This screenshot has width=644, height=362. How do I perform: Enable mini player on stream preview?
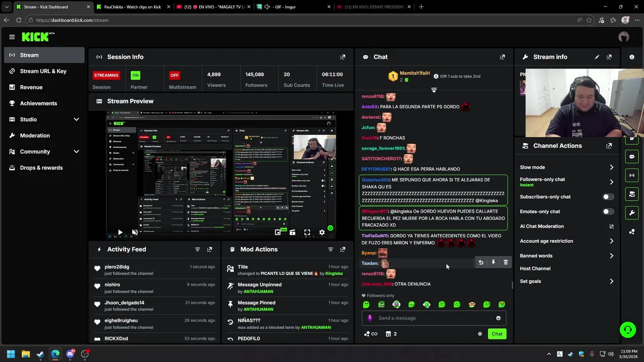click(278, 232)
